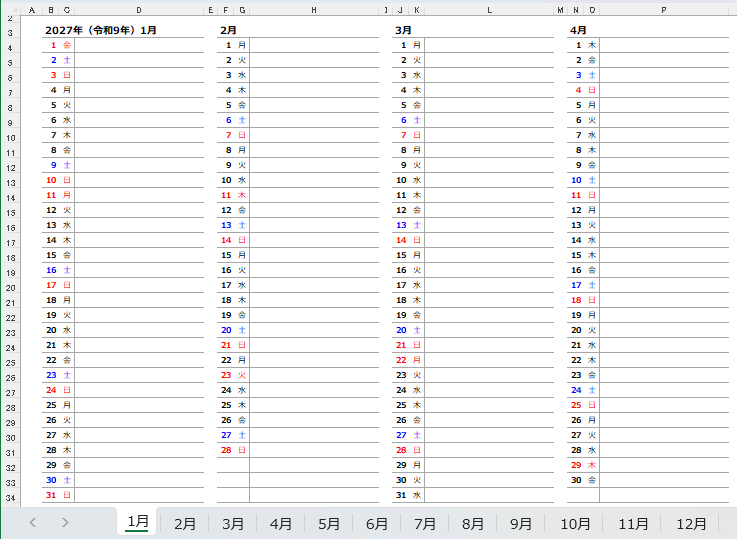737x539 pixels.
Task: Go to the 5月 sheet tab
Action: tap(329, 523)
